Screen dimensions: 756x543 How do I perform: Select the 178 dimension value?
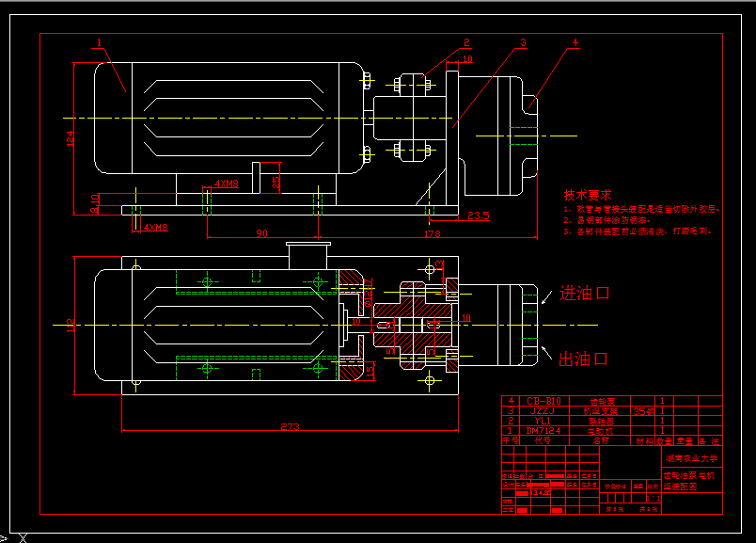pyautogui.click(x=432, y=233)
